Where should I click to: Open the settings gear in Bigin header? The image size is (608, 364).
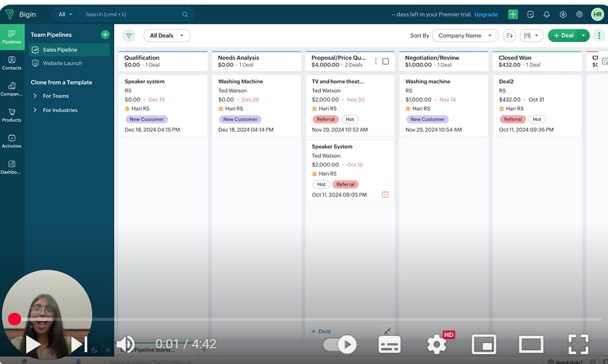[579, 14]
